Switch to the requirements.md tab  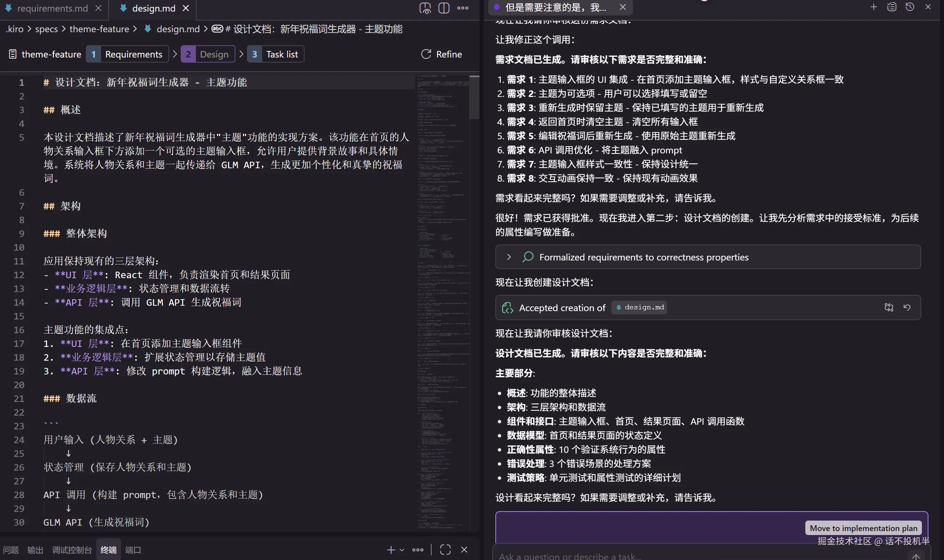(52, 8)
